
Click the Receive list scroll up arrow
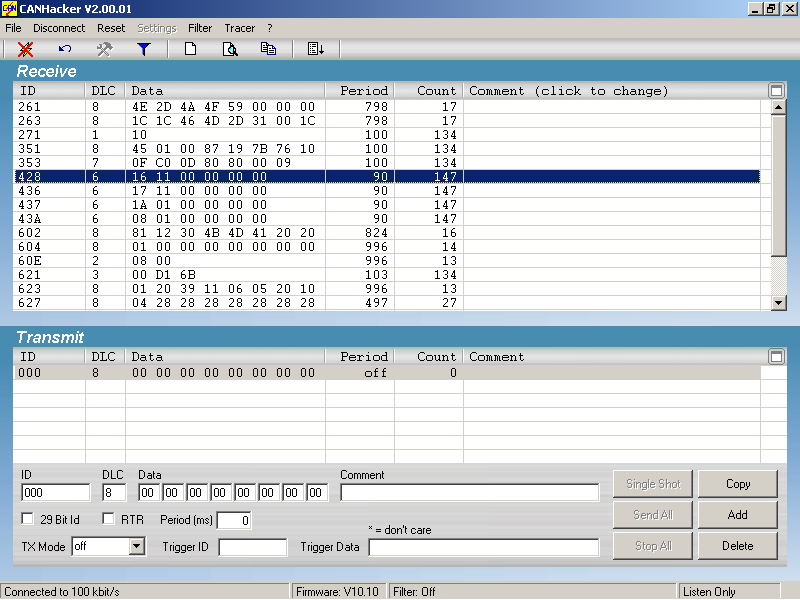(779, 107)
